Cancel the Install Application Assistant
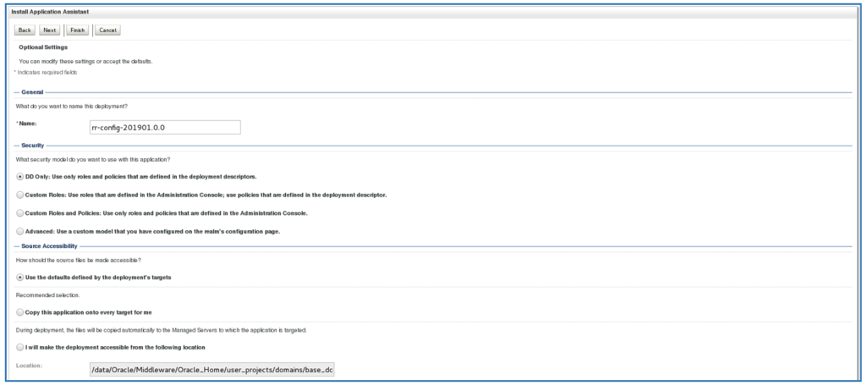The image size is (868, 385). coord(107,30)
